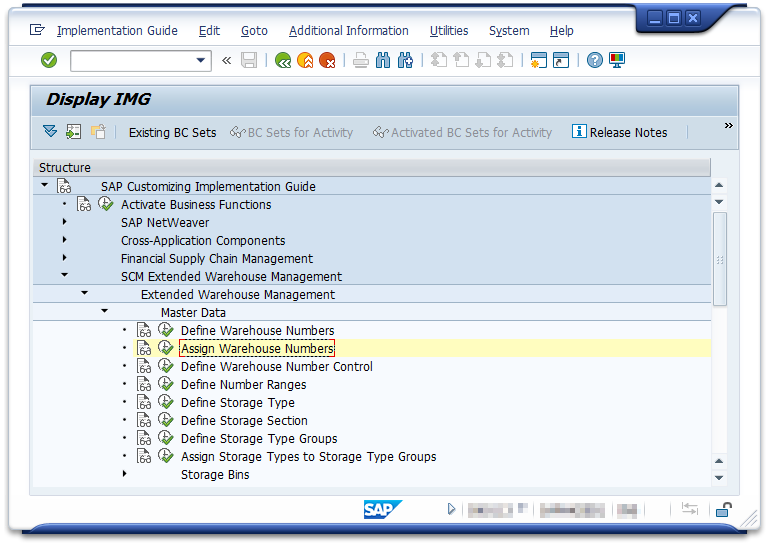Viewport: 769px width, 545px height.
Task: Click the green Enter checkmark icon
Action: (x=49, y=61)
